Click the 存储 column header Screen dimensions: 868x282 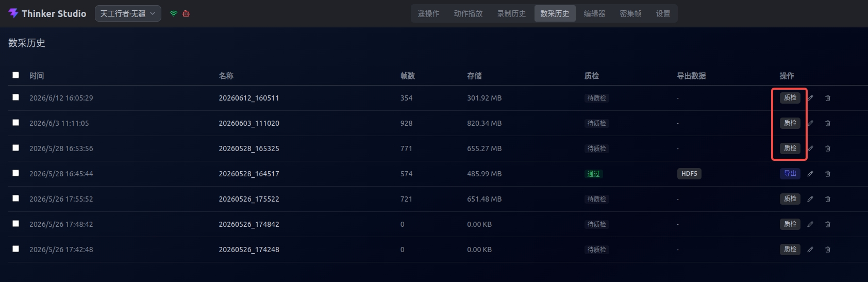(474, 76)
